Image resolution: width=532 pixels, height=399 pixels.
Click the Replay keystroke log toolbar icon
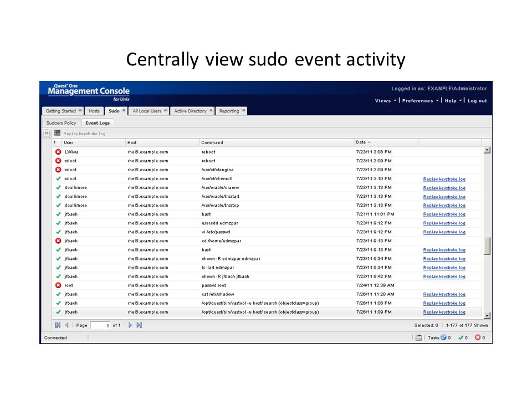(57, 133)
